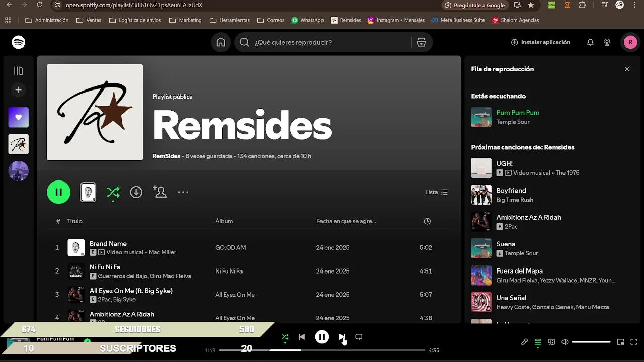Close the play queue panel
The height and width of the screenshot is (362, 644).
point(627,69)
